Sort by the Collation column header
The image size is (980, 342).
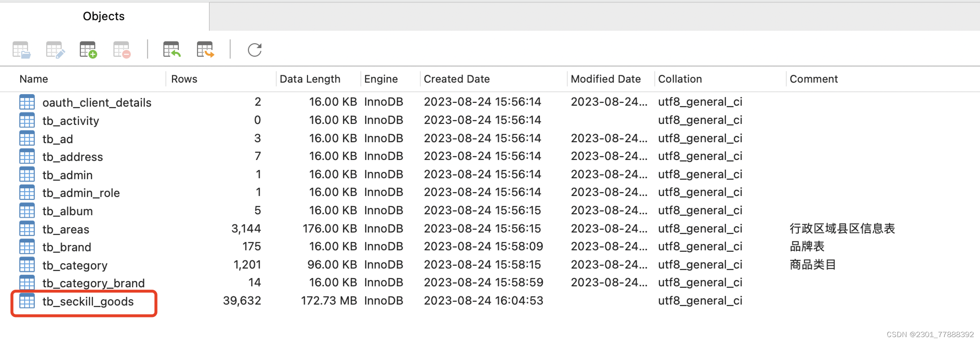point(680,79)
